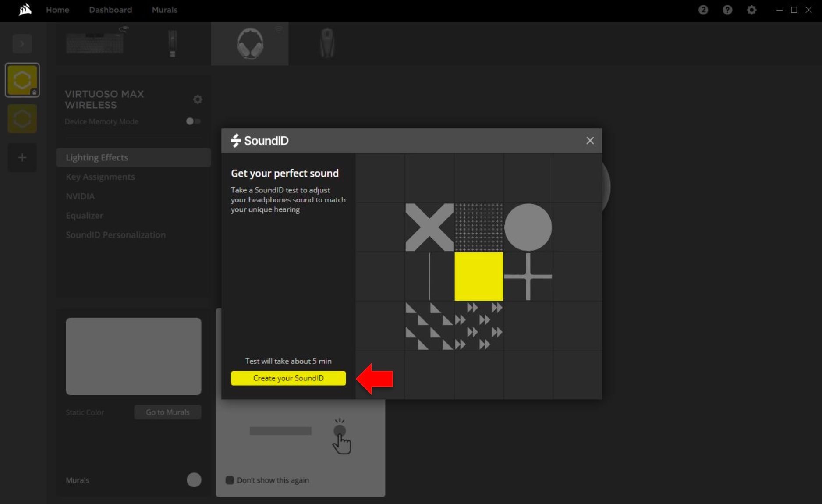Image resolution: width=822 pixels, height=504 pixels.
Task: Close the SoundID dialog
Action: click(x=590, y=141)
